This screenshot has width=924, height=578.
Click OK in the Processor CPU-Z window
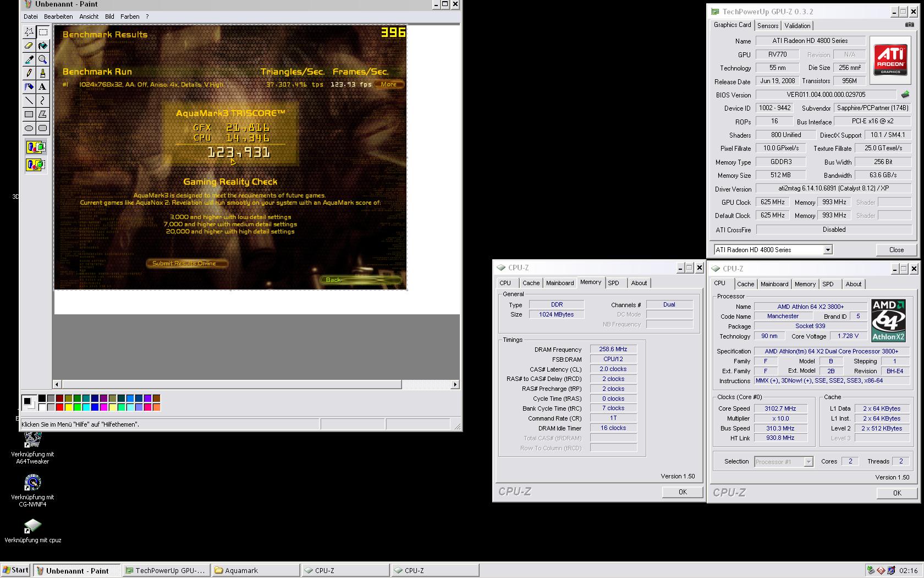[x=897, y=493]
